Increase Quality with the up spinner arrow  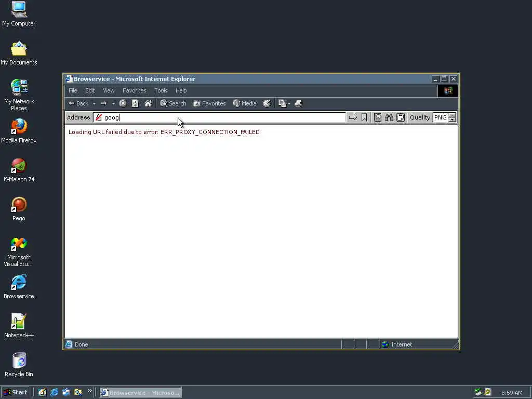(x=453, y=115)
